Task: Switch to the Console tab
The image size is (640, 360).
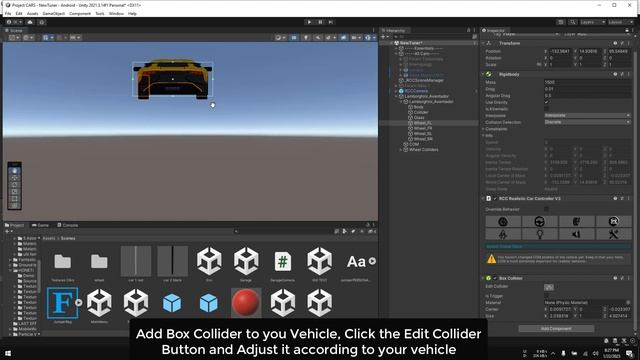Action: tap(68, 225)
